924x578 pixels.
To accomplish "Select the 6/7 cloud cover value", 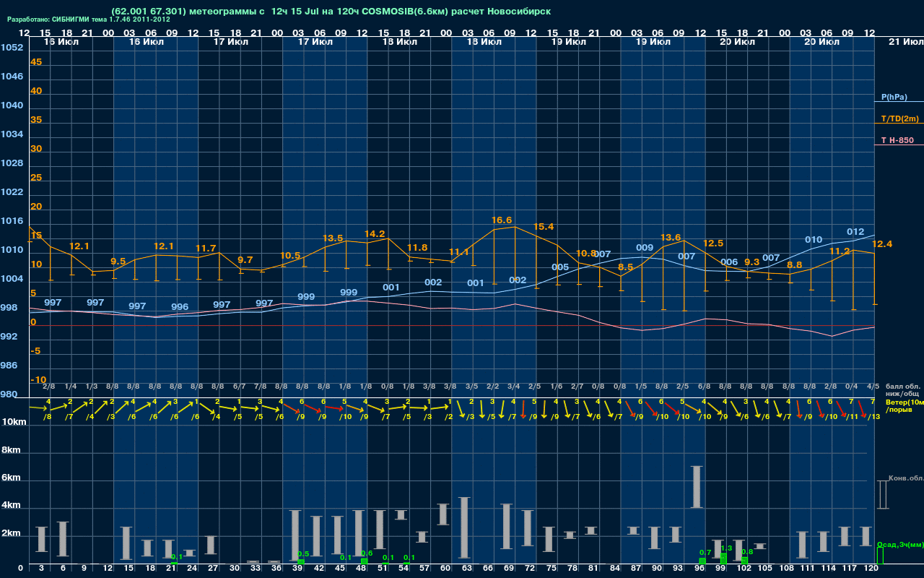I will tap(239, 387).
